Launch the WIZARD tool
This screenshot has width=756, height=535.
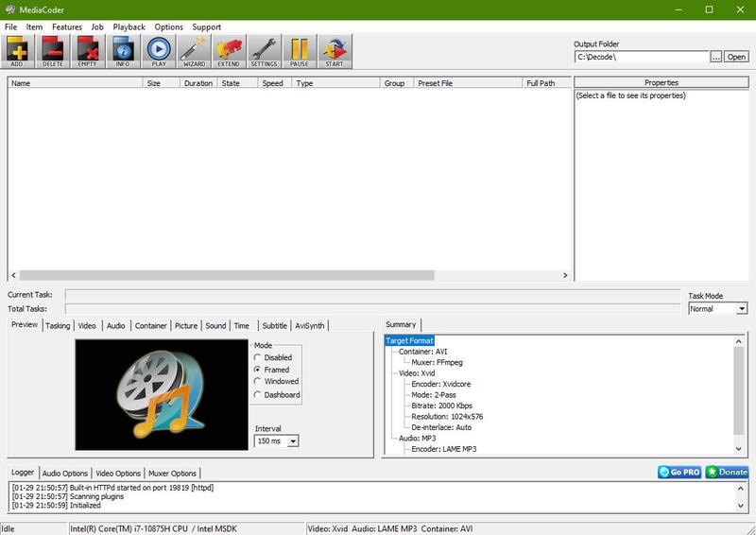pos(194,51)
